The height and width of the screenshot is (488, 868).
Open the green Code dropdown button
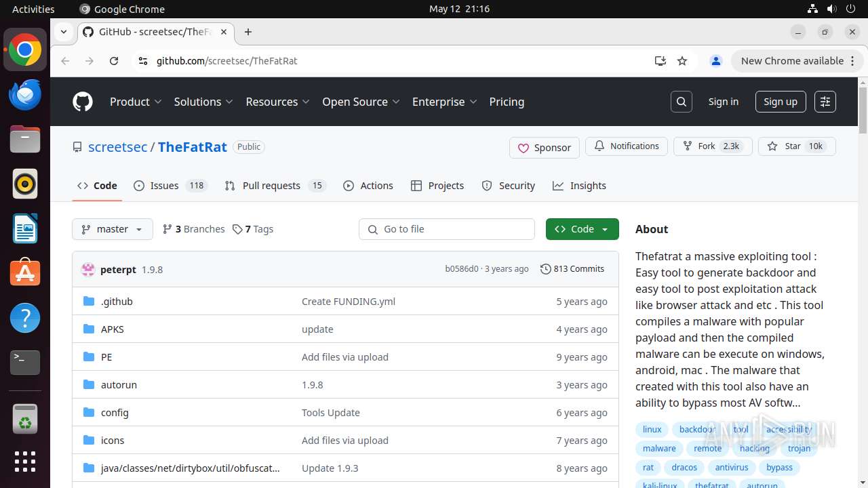pos(582,229)
